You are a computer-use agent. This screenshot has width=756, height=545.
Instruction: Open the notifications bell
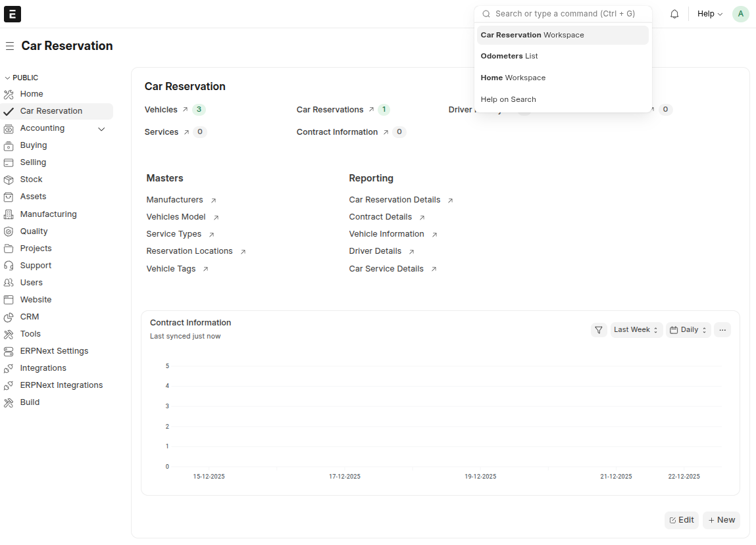pos(674,14)
